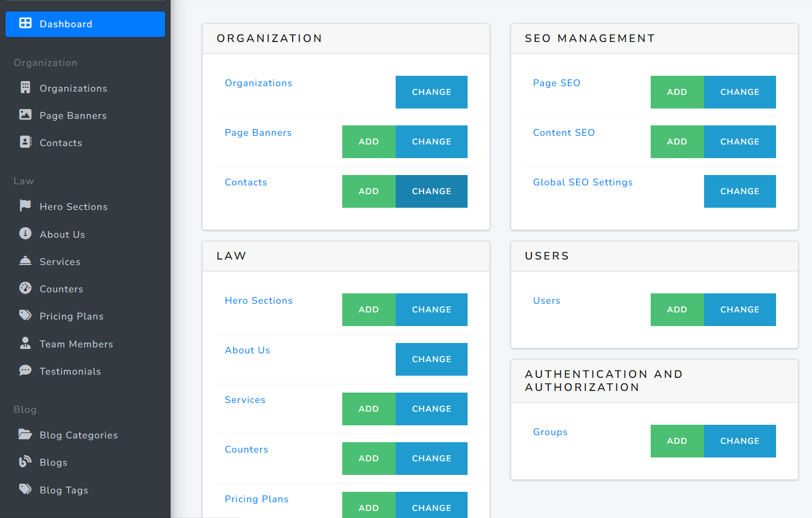The image size is (812, 518).
Task: Click the Testimonials speech bubble icon
Action: [x=25, y=371]
